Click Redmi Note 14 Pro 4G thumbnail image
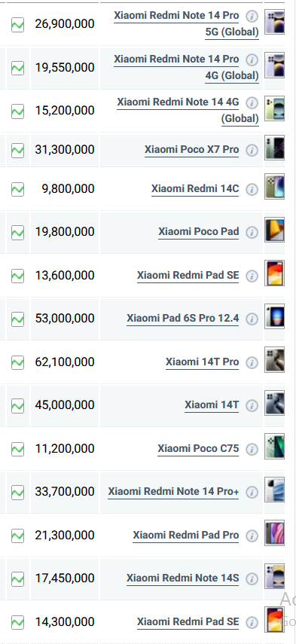The height and width of the screenshot is (644, 296). (274, 65)
